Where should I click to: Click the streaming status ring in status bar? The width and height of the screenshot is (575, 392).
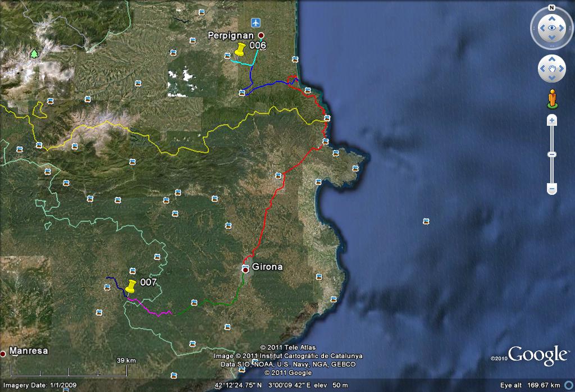click(569, 385)
